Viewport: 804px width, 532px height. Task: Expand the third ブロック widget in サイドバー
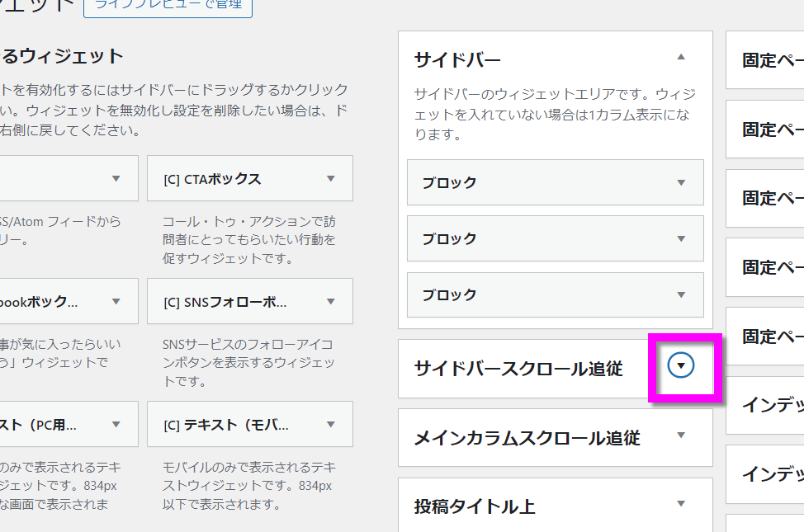coord(681,294)
